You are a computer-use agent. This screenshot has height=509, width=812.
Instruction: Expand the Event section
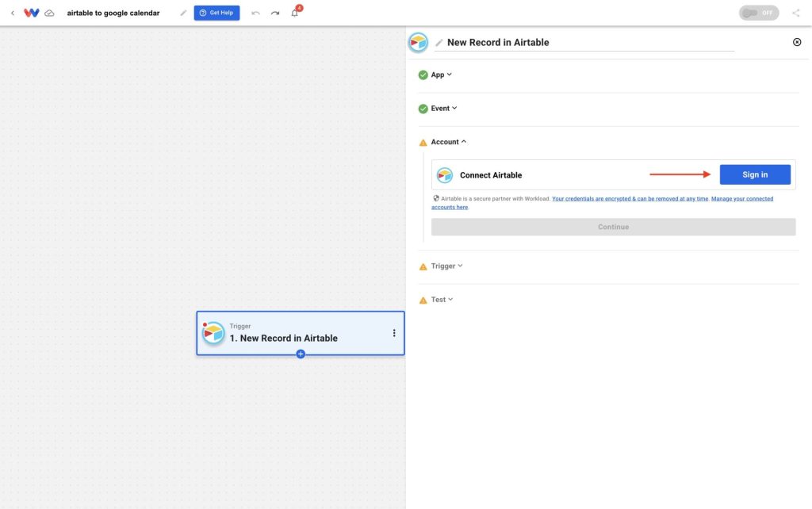(x=444, y=108)
